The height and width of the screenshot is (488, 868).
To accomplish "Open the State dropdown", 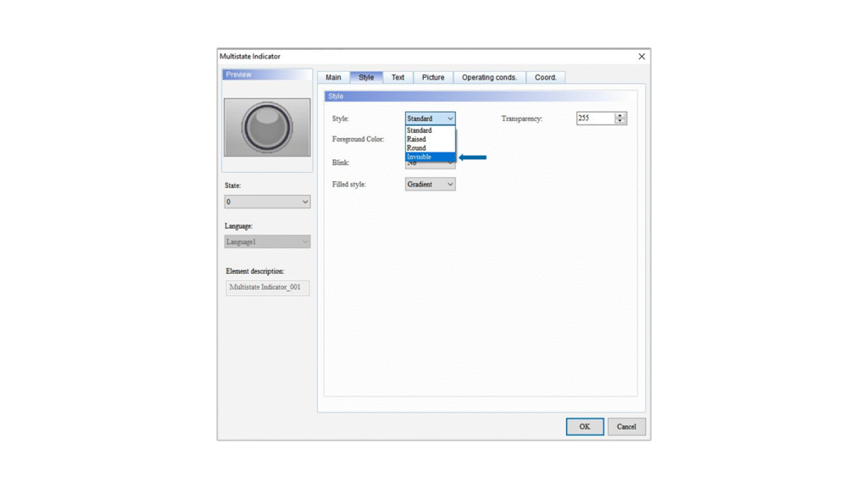I will [267, 202].
